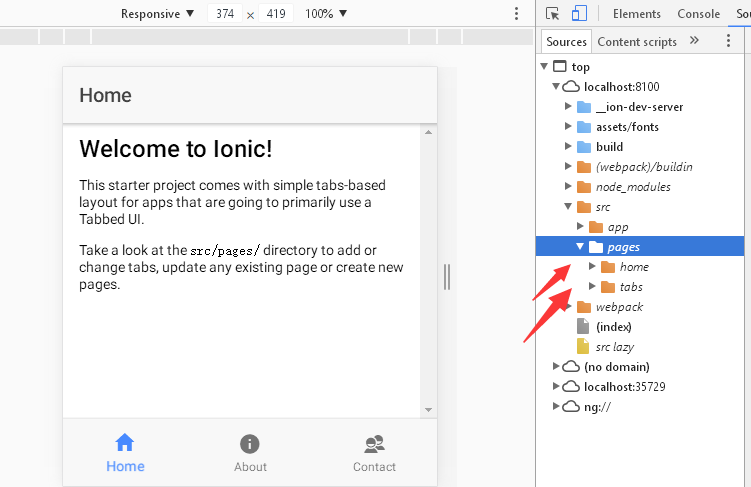751x487 pixels.
Task: Expand the node_modules folder arrow
Action: coord(568,186)
